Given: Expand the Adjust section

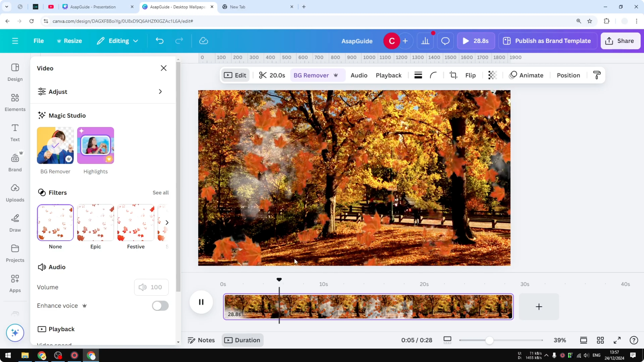Looking at the screenshot, I should (100, 91).
